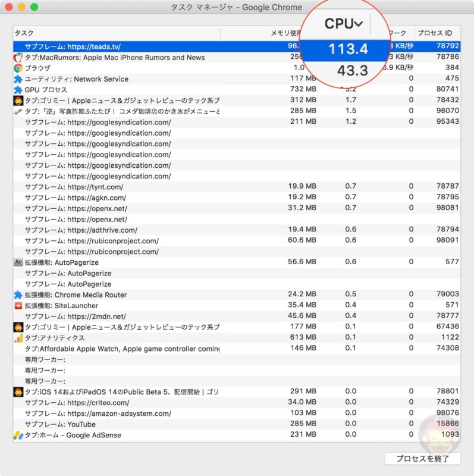The width and height of the screenshot is (474, 476).
Task: Toggle sort order via CPU column arrow
Action: pyautogui.click(x=358, y=24)
